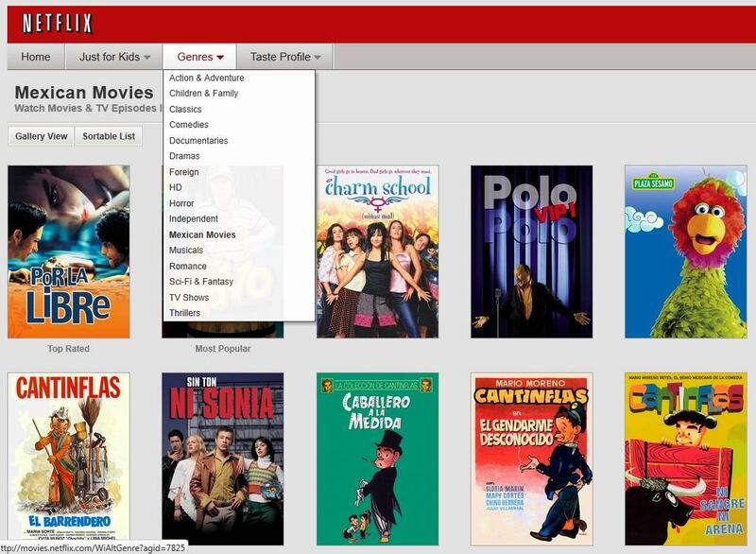Click the Most Popular label
The width and height of the screenshot is (756, 554).
(223, 349)
